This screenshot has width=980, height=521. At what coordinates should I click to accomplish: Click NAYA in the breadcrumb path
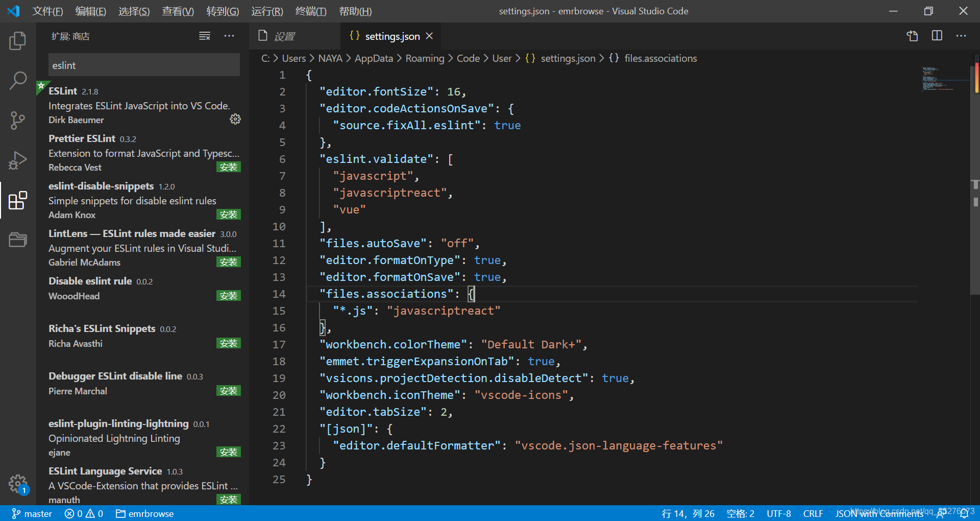(x=330, y=58)
